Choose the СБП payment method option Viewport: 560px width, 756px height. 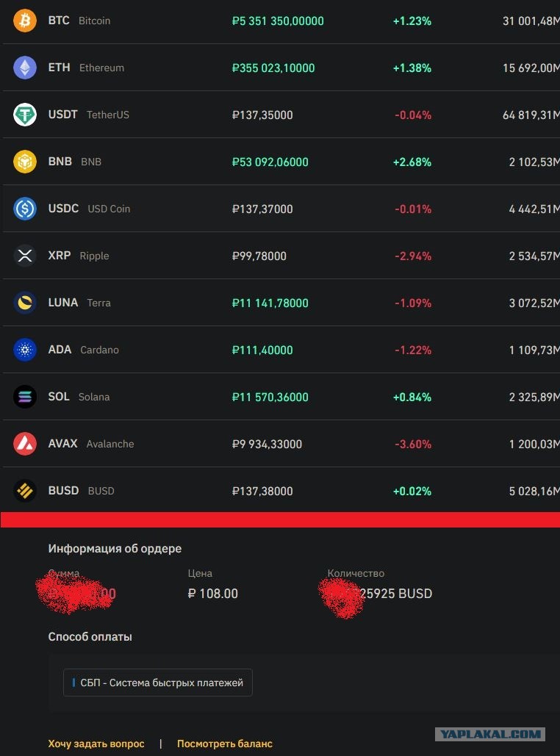(158, 683)
